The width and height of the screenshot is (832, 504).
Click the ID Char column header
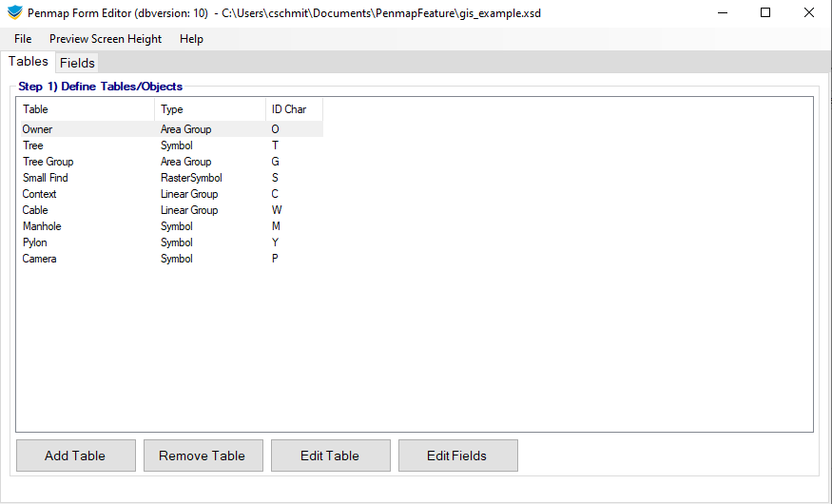tap(293, 109)
